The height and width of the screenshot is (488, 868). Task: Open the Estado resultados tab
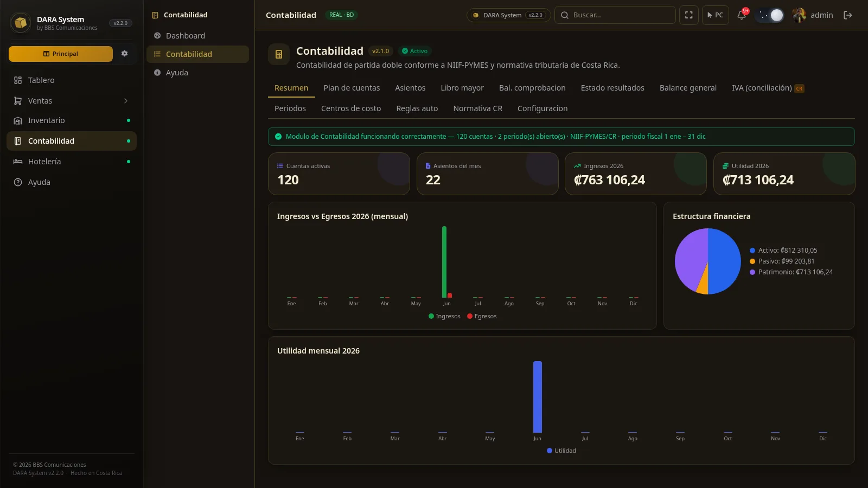[612, 88]
